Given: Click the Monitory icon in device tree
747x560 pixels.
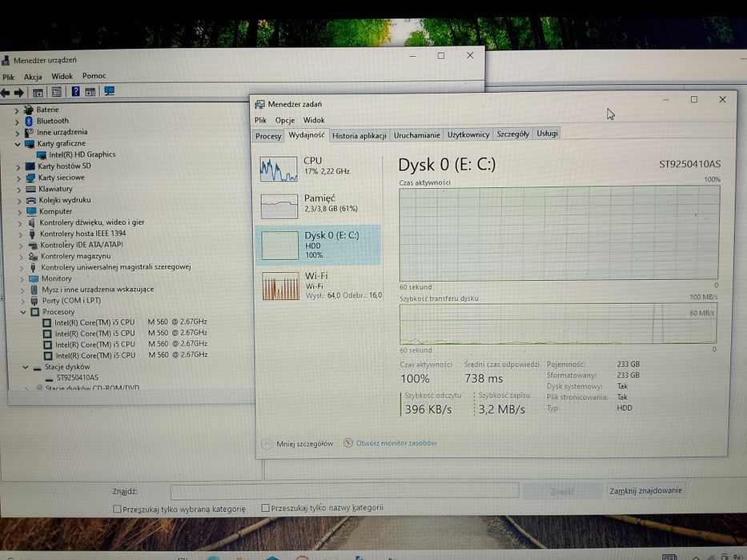Looking at the screenshot, I should (x=34, y=278).
